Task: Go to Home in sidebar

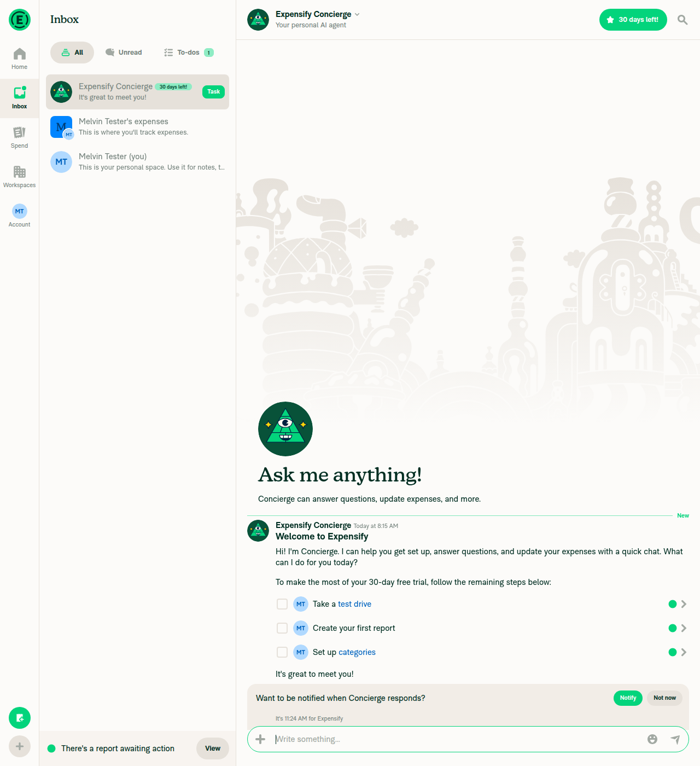Action: [x=20, y=59]
